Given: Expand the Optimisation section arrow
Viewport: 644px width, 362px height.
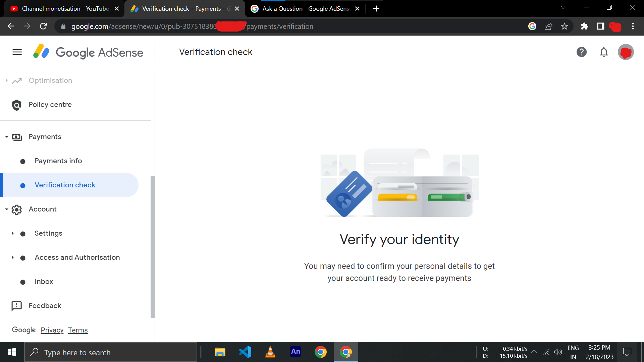Looking at the screenshot, I should pos(7,80).
